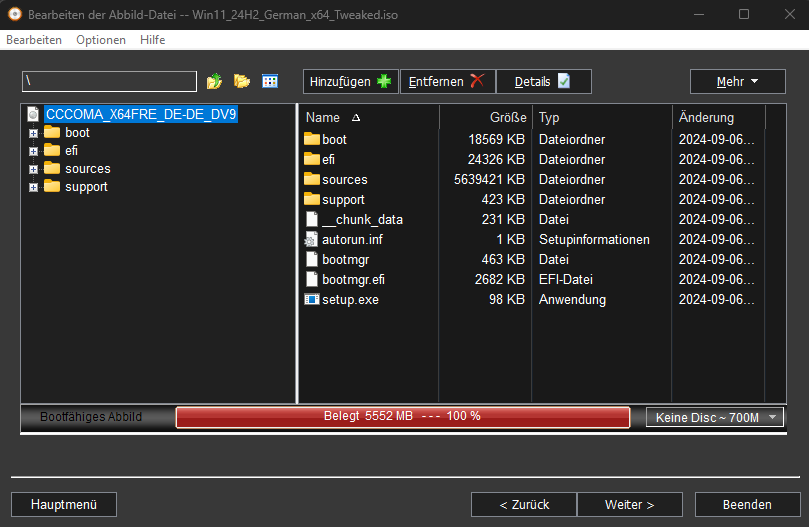809x527 pixels.
Task: Click the green plus icon on Hinzufügen
Action: coord(384,81)
